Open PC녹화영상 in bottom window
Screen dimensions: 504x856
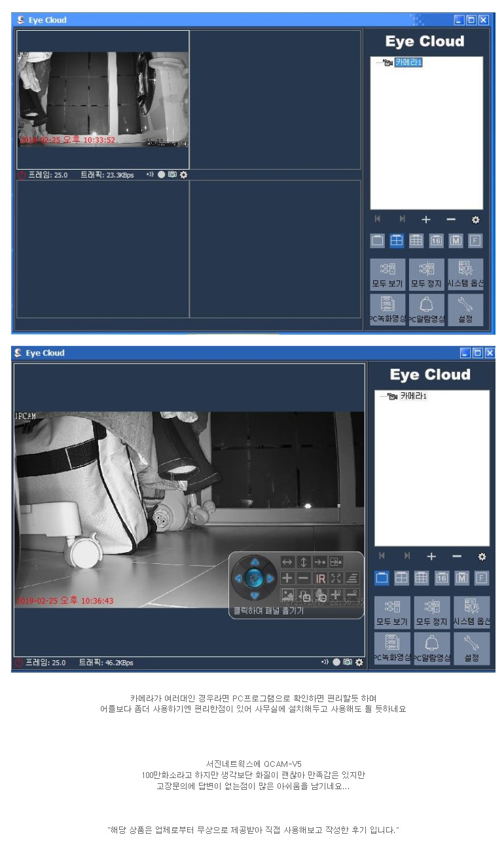pyautogui.click(x=393, y=648)
